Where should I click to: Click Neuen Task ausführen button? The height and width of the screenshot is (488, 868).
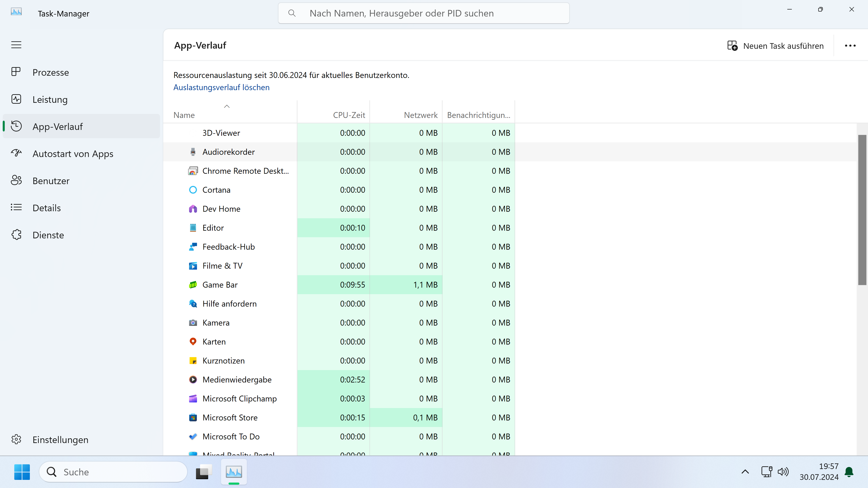coord(775,46)
